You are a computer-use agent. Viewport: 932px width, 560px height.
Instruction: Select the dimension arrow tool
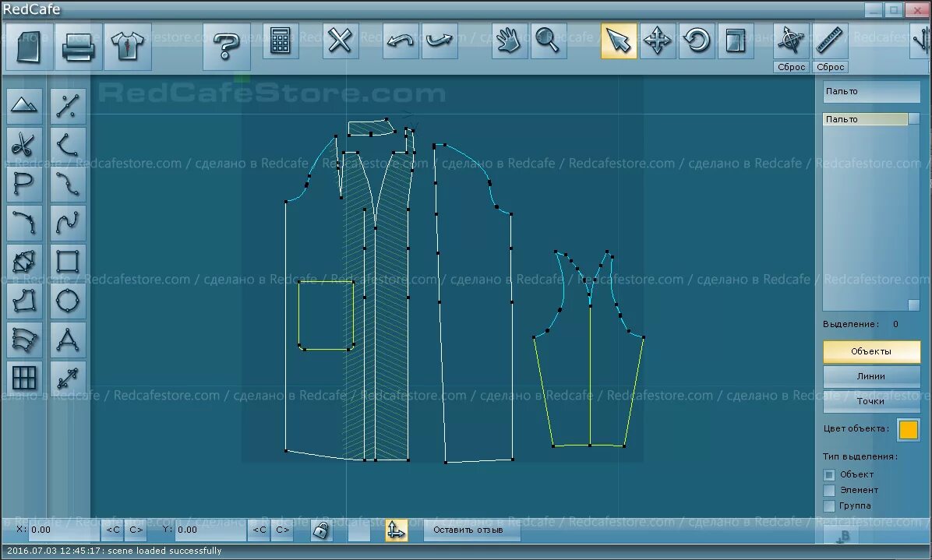point(68,379)
